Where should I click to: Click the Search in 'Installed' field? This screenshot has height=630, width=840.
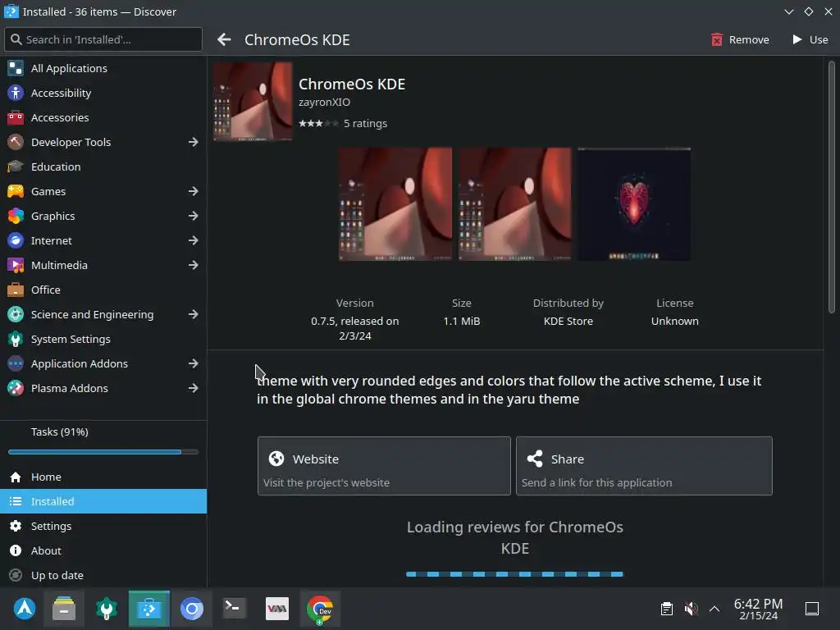coord(103,39)
